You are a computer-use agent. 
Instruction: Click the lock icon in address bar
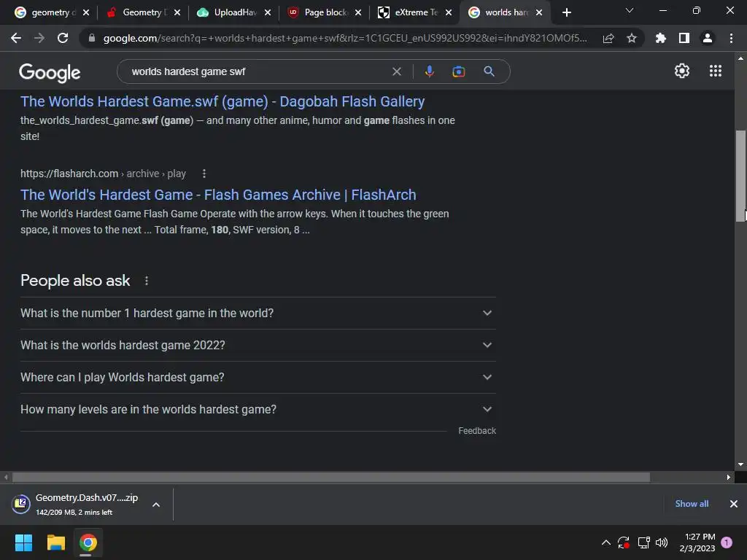click(91, 38)
